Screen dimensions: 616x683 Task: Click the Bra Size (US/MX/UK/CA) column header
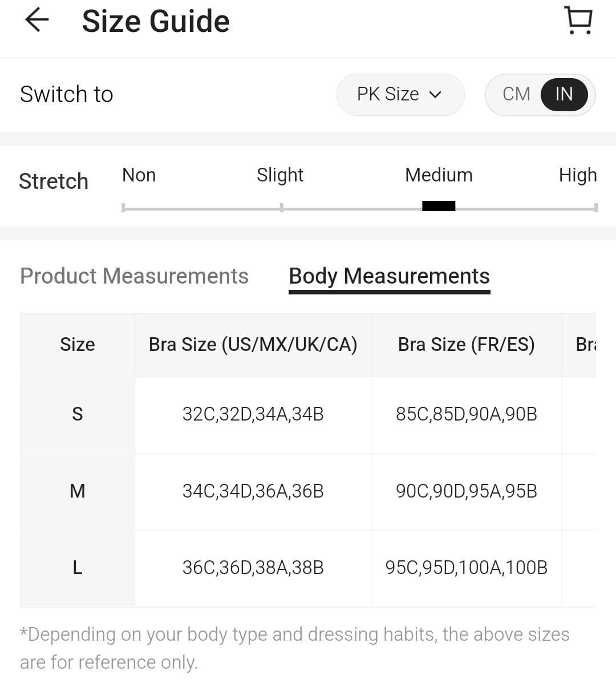click(x=253, y=345)
